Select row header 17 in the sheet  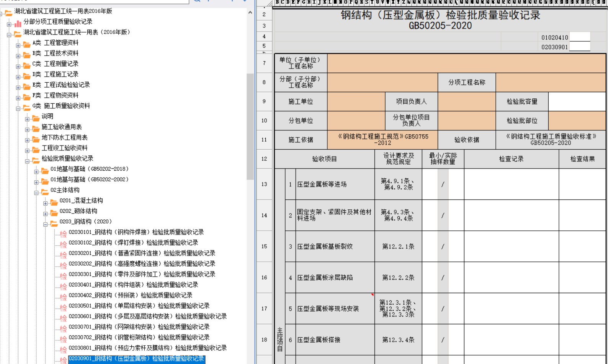tap(264, 309)
